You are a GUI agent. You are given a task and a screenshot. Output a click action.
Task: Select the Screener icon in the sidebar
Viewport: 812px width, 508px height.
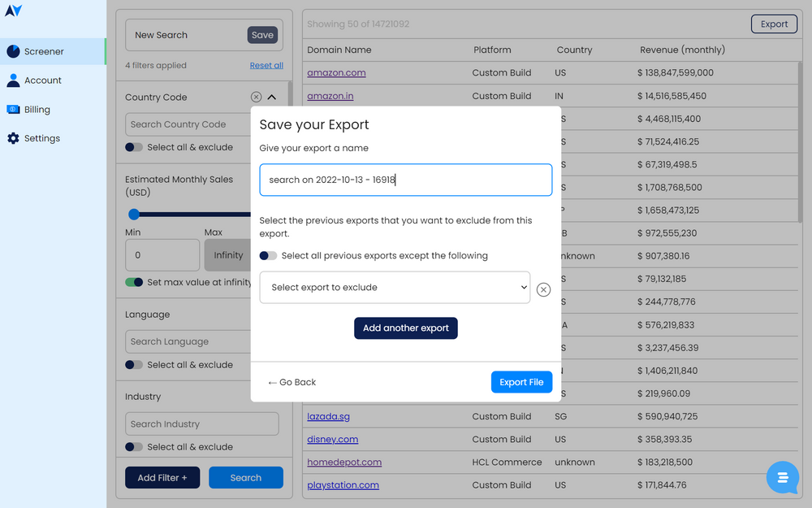click(11, 50)
